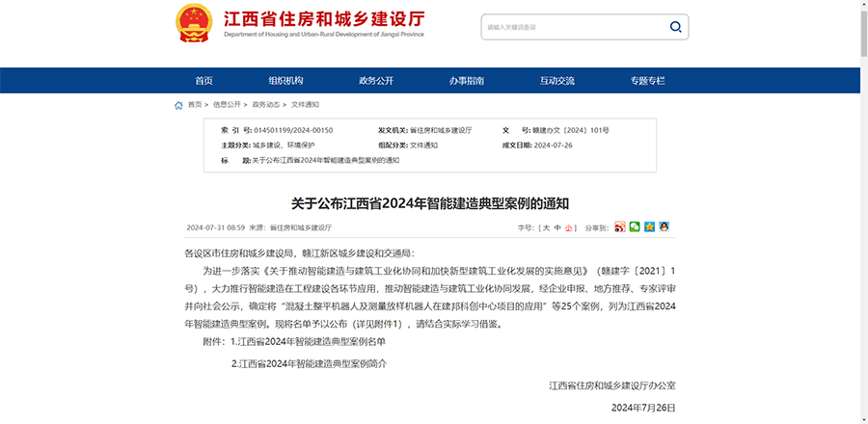
Task: Open the 组织机构 navigation menu
Action: point(285,81)
